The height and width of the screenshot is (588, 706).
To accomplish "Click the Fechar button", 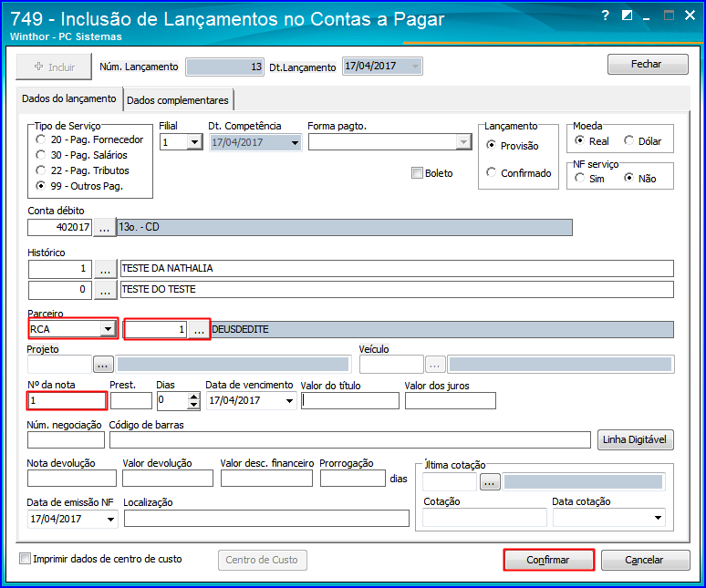I will pos(648,65).
